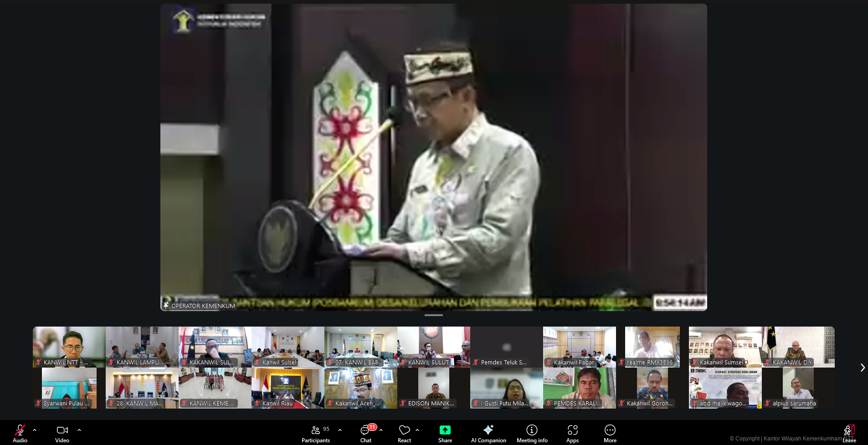Launch the AI Companion

[x=488, y=433]
